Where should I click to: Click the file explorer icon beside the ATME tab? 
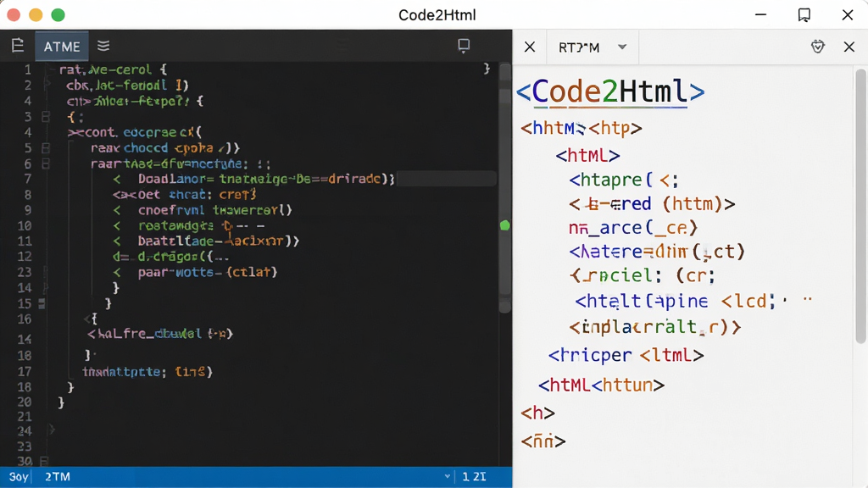click(x=17, y=46)
